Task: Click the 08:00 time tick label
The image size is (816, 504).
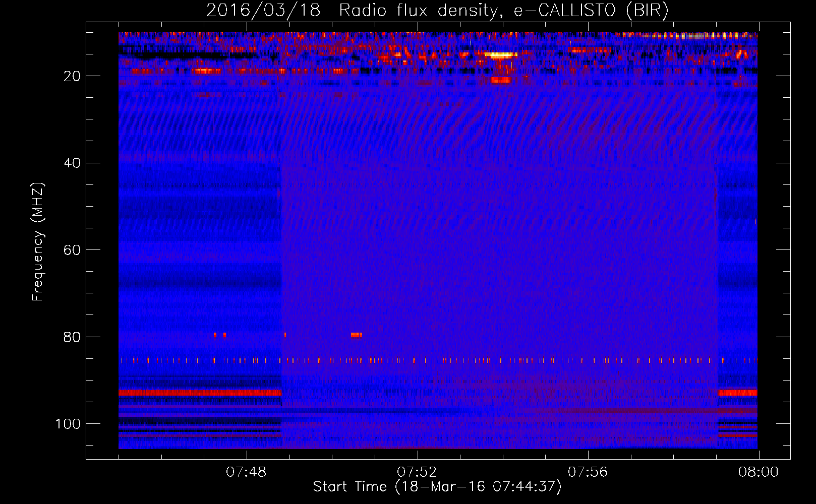Action: click(x=759, y=472)
